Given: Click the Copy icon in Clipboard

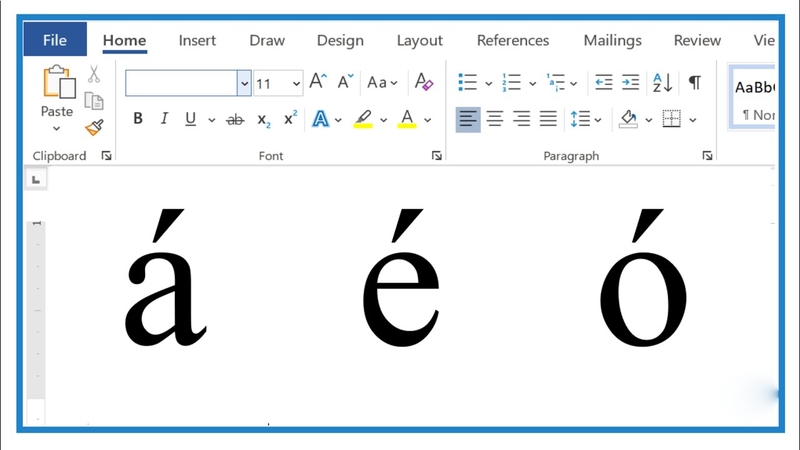Looking at the screenshot, I should 94,101.
